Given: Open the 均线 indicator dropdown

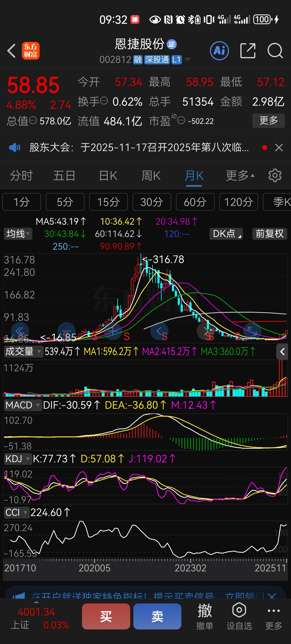Looking at the screenshot, I should pyautogui.click(x=18, y=234).
